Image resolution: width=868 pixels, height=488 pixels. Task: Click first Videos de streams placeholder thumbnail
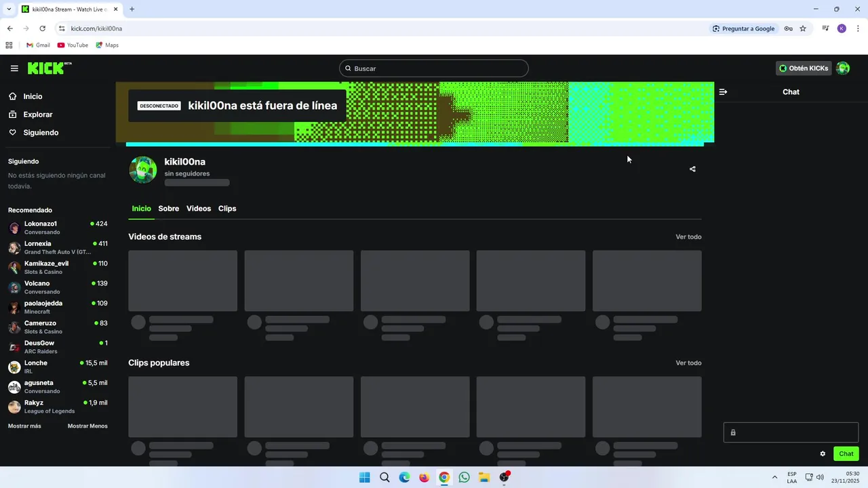[183, 281]
